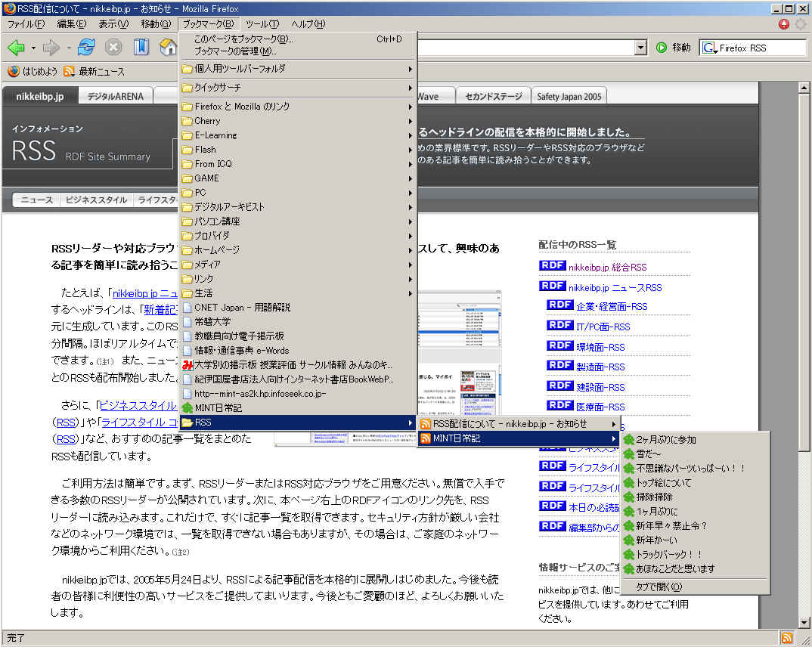Viewport: 812px width, 647px height.
Task: Select ブックマークの管理(M)... menu item
Action: (298, 51)
